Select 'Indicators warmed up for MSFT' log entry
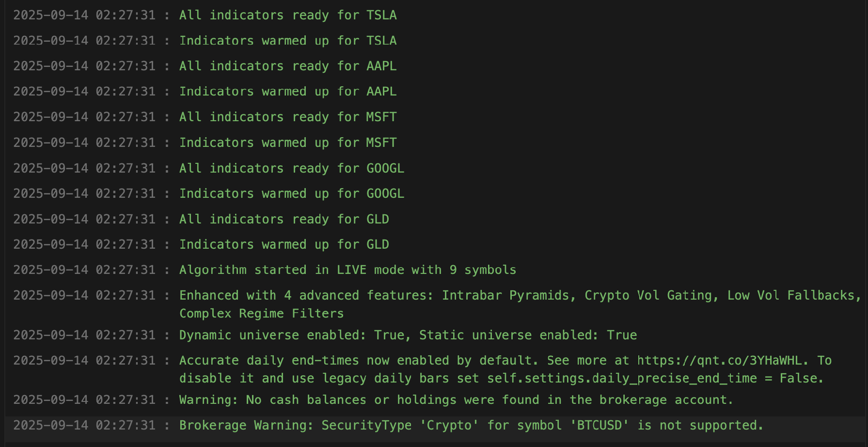The image size is (868, 447). [288, 143]
